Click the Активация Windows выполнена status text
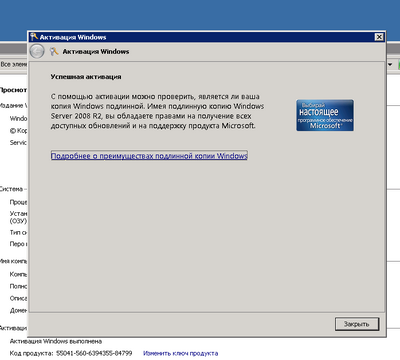The height and width of the screenshot is (360, 400). click(x=56, y=341)
